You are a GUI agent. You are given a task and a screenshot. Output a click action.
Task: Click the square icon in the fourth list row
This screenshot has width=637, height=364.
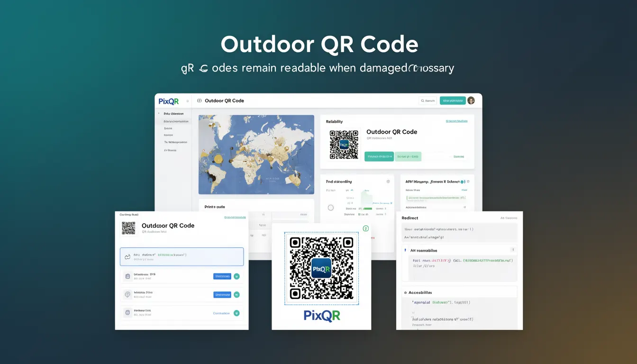point(127,313)
